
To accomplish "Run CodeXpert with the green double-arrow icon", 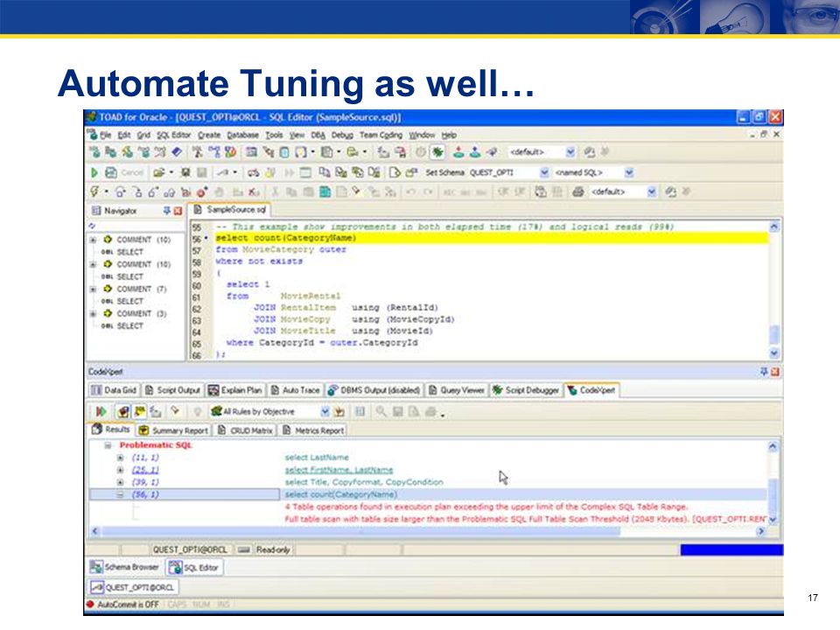I will coord(101,411).
